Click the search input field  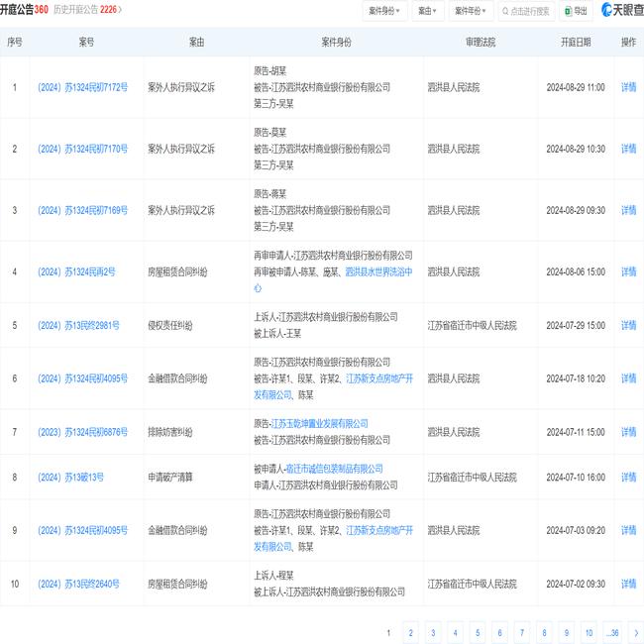pyautogui.click(x=526, y=11)
